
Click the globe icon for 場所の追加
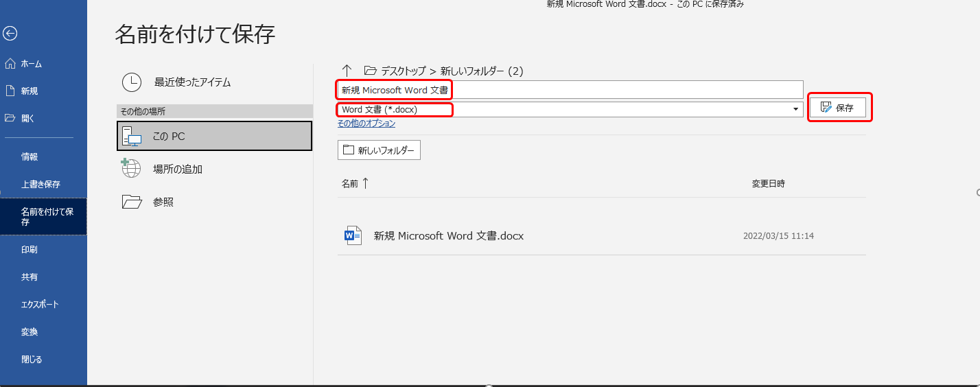point(130,168)
